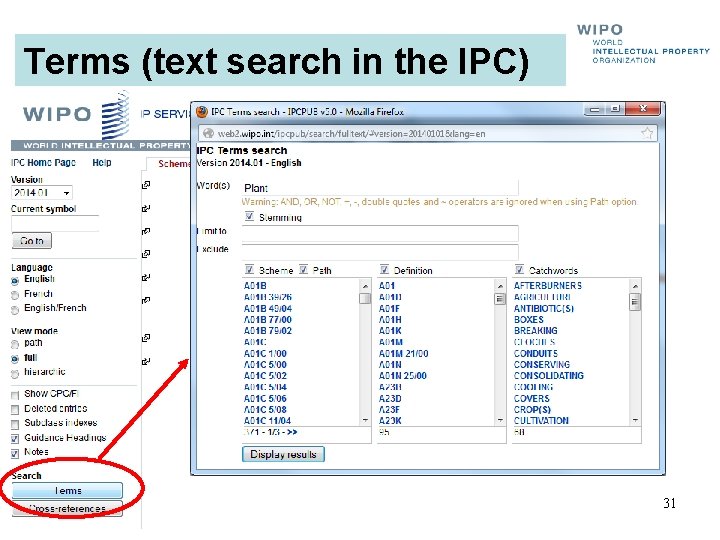Screen dimensions: 720x540
Task: Select the hierarchic view mode
Action: tap(15, 374)
